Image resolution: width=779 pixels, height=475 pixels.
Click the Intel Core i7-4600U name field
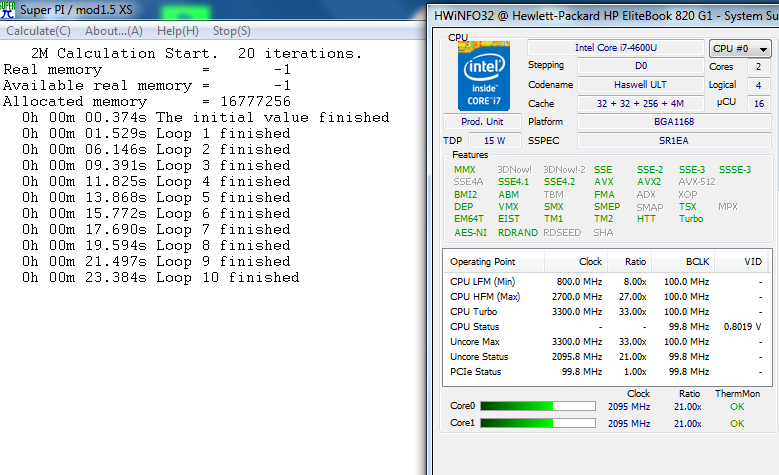click(616, 48)
